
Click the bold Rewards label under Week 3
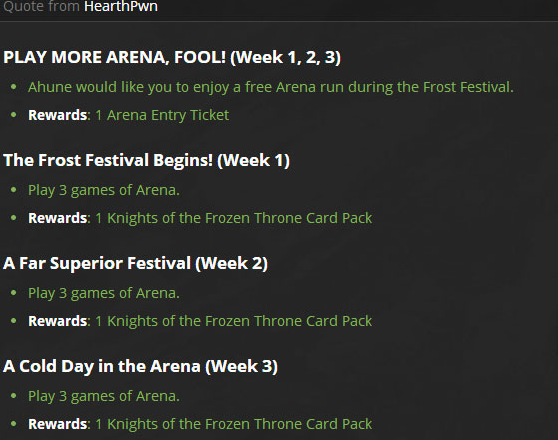pyautogui.click(x=58, y=424)
